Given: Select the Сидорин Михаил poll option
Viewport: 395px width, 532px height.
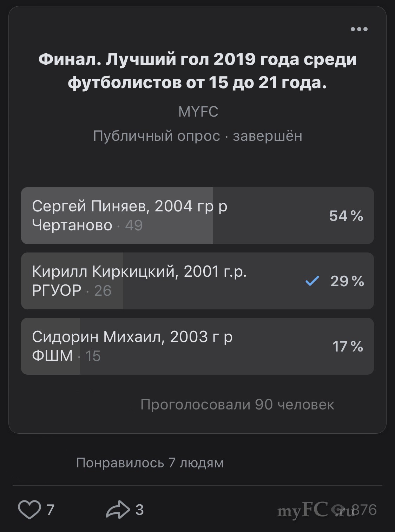Looking at the screenshot, I should pos(197,346).
